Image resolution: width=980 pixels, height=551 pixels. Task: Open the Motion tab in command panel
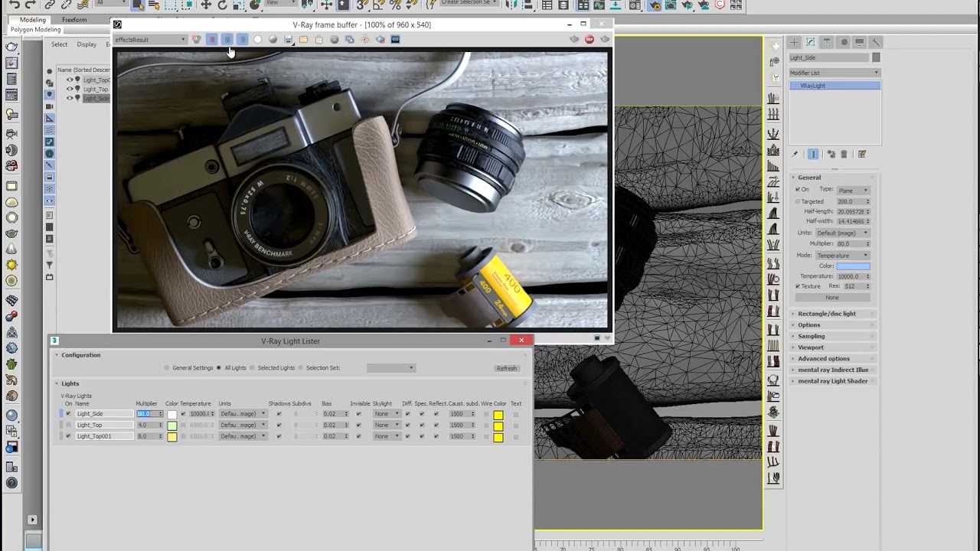pyautogui.click(x=844, y=42)
